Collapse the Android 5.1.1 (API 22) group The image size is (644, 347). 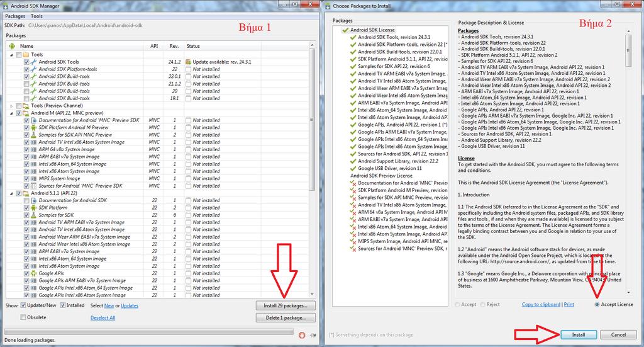pos(11,193)
